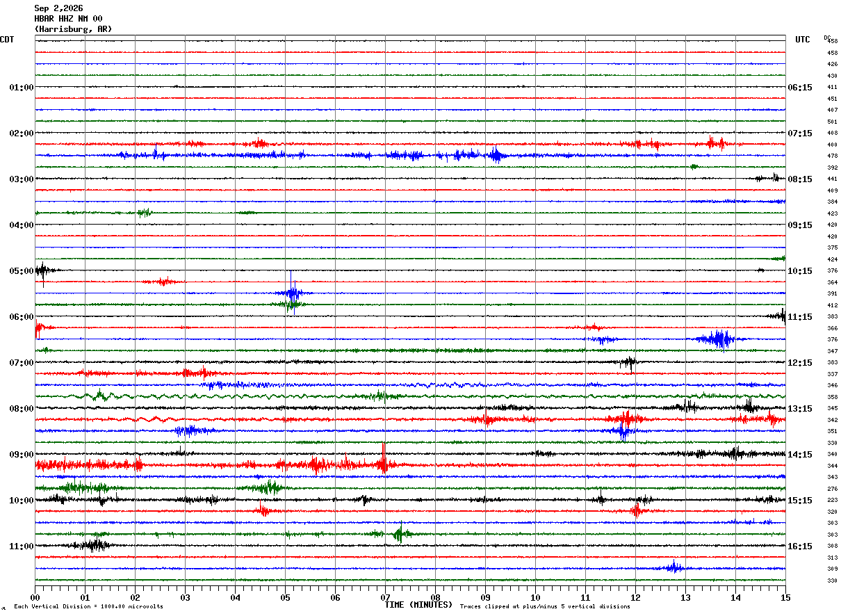Click the large red spike near minute 07
The image size is (841, 616).
click(x=384, y=458)
